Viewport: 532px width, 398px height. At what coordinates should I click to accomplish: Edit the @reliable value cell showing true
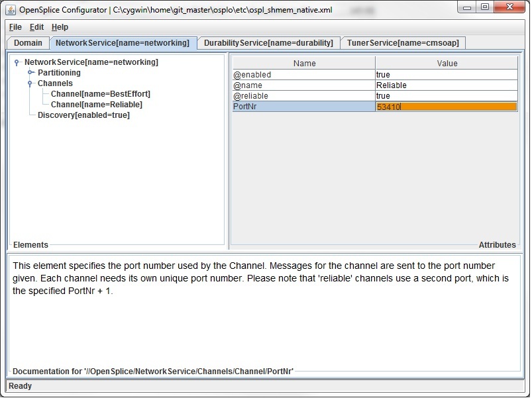[447, 96]
